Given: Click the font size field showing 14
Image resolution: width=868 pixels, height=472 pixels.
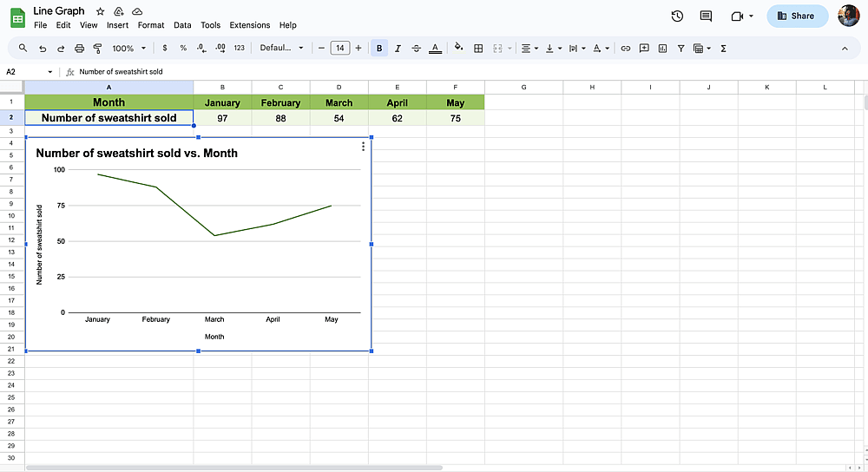Looking at the screenshot, I should coord(340,48).
